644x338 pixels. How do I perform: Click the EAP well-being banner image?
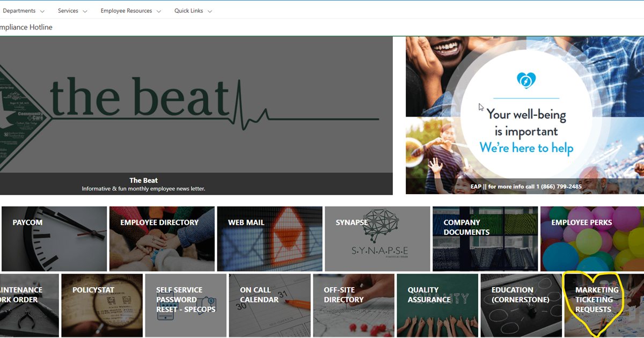coord(525,115)
